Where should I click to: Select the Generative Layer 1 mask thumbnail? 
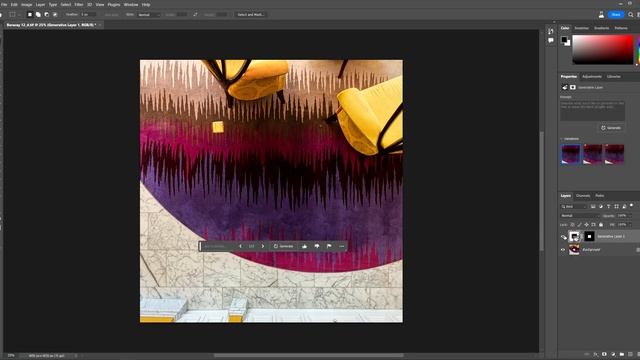(x=589, y=236)
